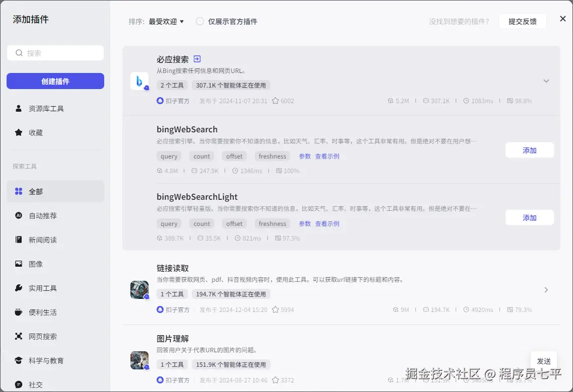Viewport: 573px width, 392px height.
Task: Click the query tag under bingWebSearch
Action: [169, 156]
